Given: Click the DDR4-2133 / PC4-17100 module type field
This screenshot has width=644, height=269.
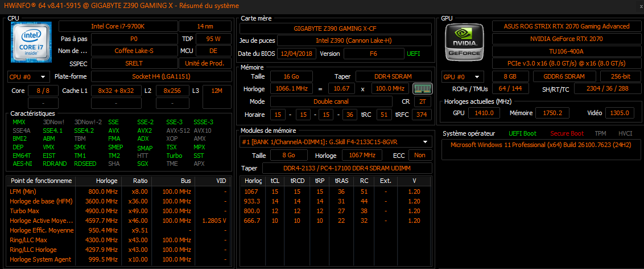Looking at the screenshot, I should [347, 168].
